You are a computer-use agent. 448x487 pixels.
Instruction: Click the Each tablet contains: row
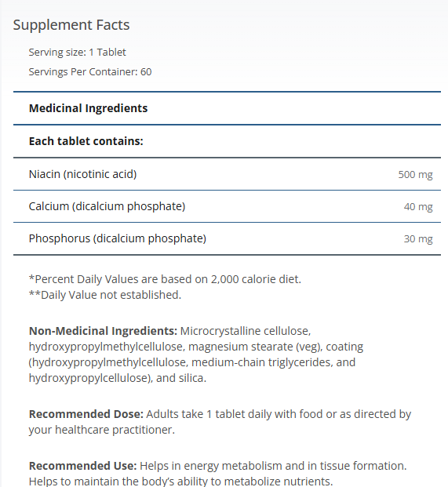(x=227, y=141)
